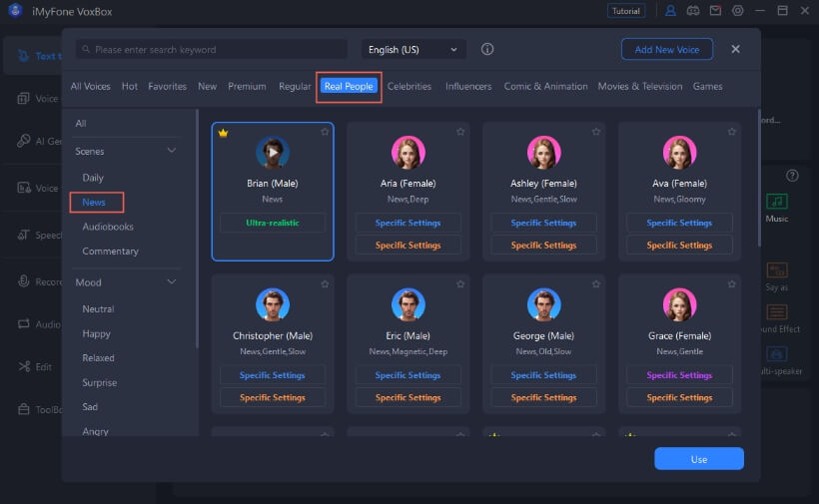This screenshot has width=819, height=504.
Task: Switch to All Voices tab
Action: click(90, 86)
